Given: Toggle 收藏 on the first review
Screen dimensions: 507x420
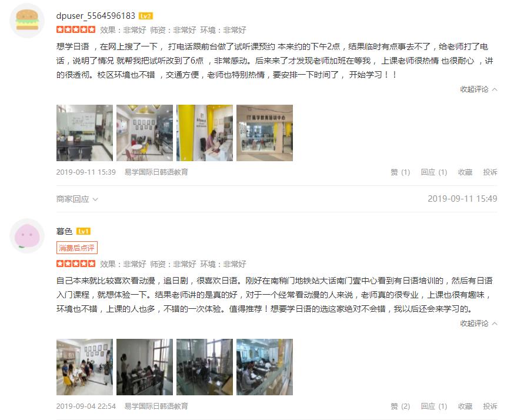Looking at the screenshot, I should click(465, 172).
